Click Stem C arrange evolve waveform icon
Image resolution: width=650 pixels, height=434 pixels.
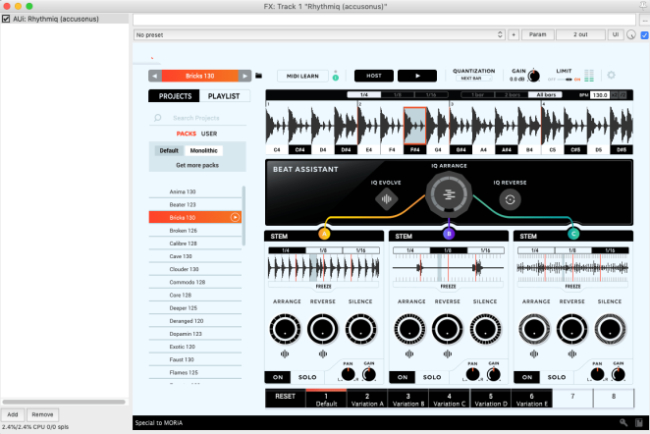[534, 354]
